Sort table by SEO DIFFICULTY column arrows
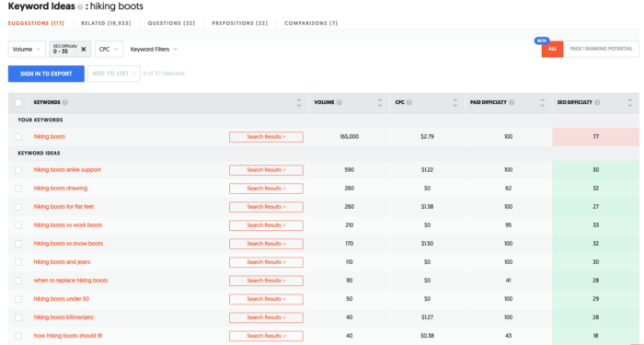The image size is (644, 345). (x=630, y=103)
